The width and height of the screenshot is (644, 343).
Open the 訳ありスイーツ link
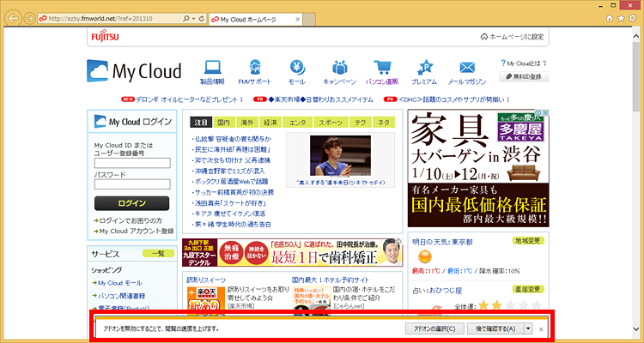pos(206,280)
